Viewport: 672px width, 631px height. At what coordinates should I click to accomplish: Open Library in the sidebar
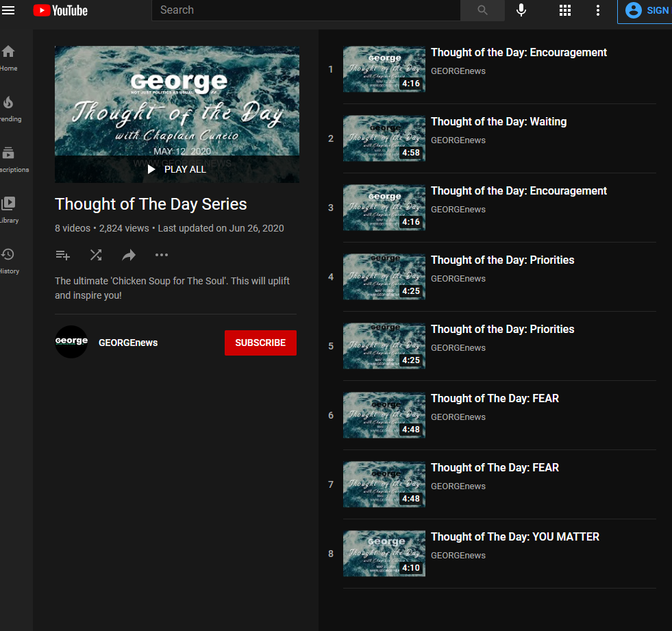coord(9,210)
